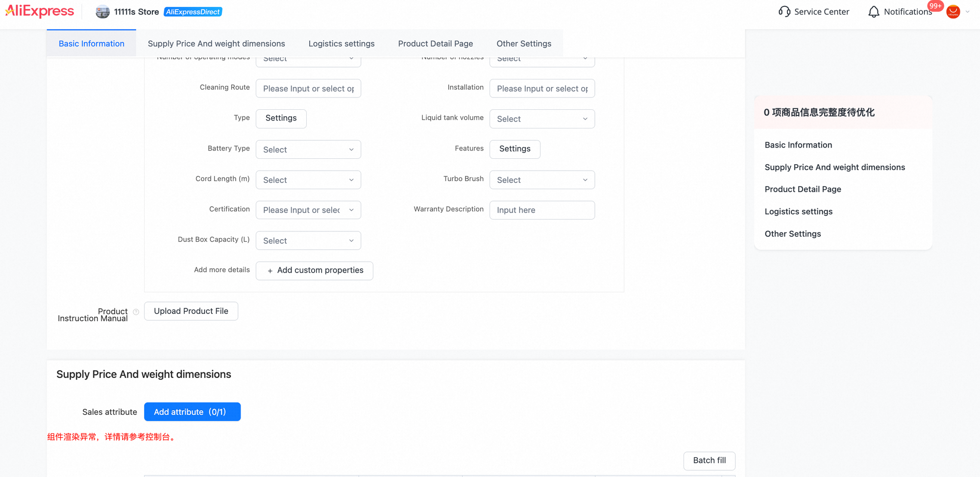The width and height of the screenshot is (980, 477).
Task: Click the Product Instruction Manual help icon
Action: click(136, 312)
